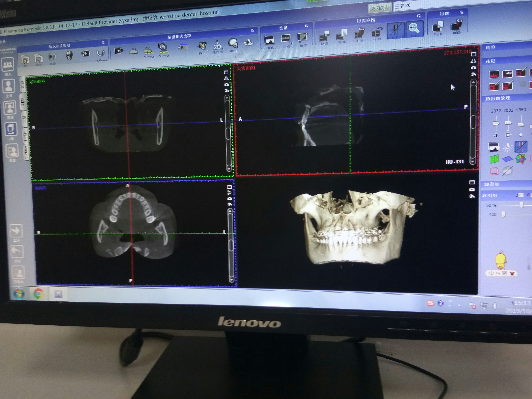Click the skull import icon in input group
Image resolution: width=532 pixels, height=399 pixels.
[x=69, y=56]
